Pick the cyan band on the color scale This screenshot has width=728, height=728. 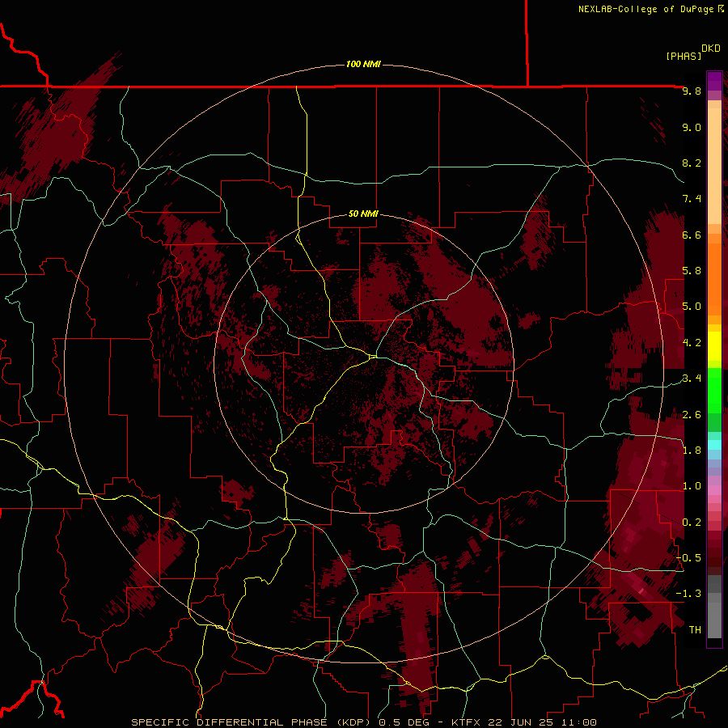[x=714, y=445]
